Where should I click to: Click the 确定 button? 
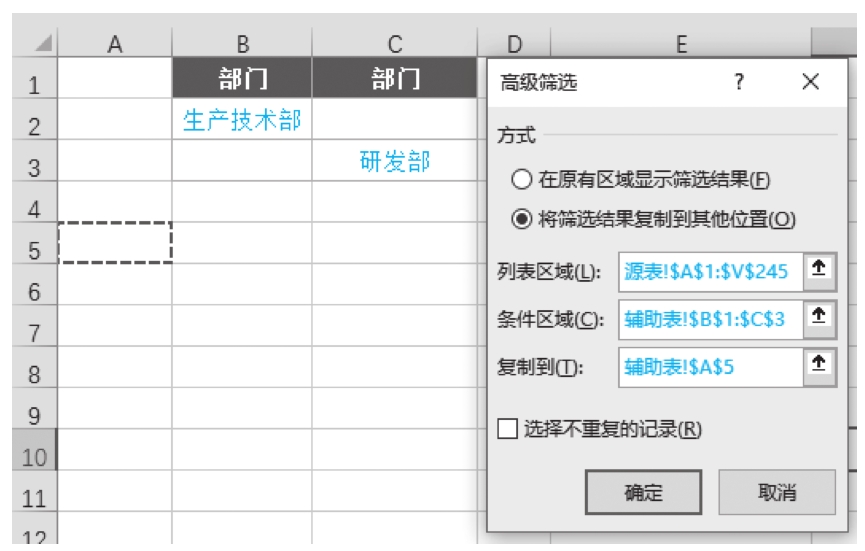click(x=643, y=492)
